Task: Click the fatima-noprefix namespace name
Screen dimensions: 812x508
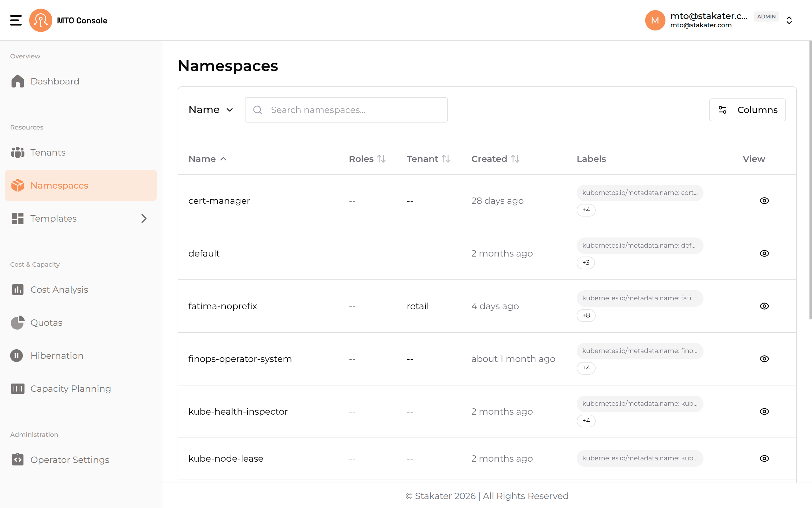Action: pos(223,306)
